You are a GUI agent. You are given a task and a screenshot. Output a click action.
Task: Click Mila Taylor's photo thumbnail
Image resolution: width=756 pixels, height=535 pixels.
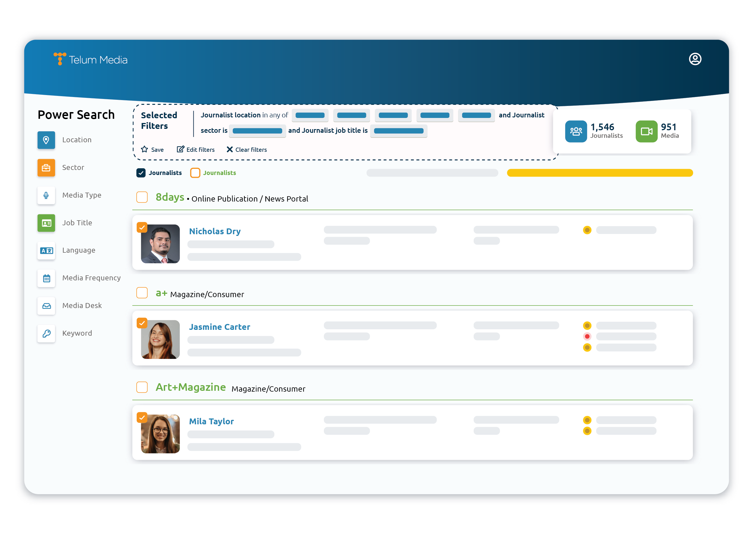click(160, 434)
